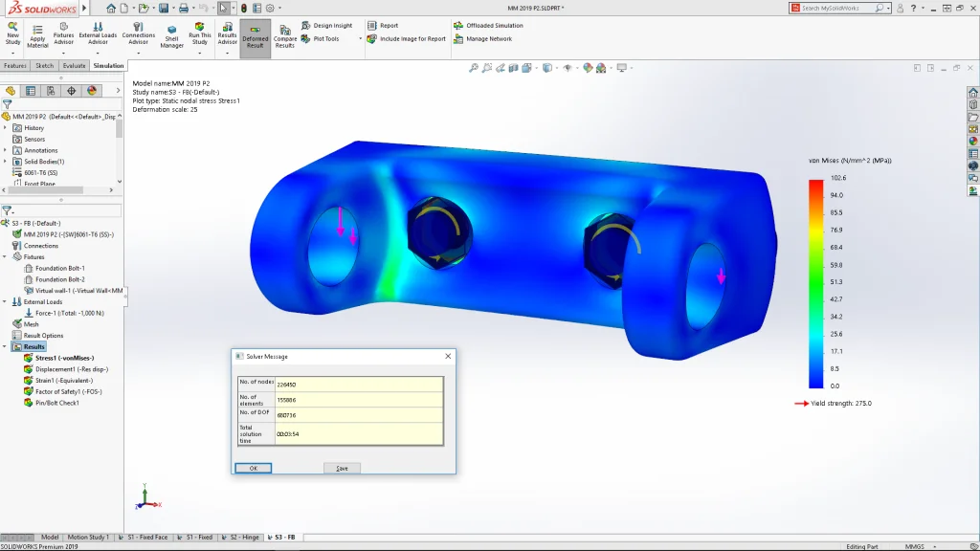This screenshot has height=551, width=980.
Task: Open the ConfigurationManager panel tab icon
Action: point(51,91)
